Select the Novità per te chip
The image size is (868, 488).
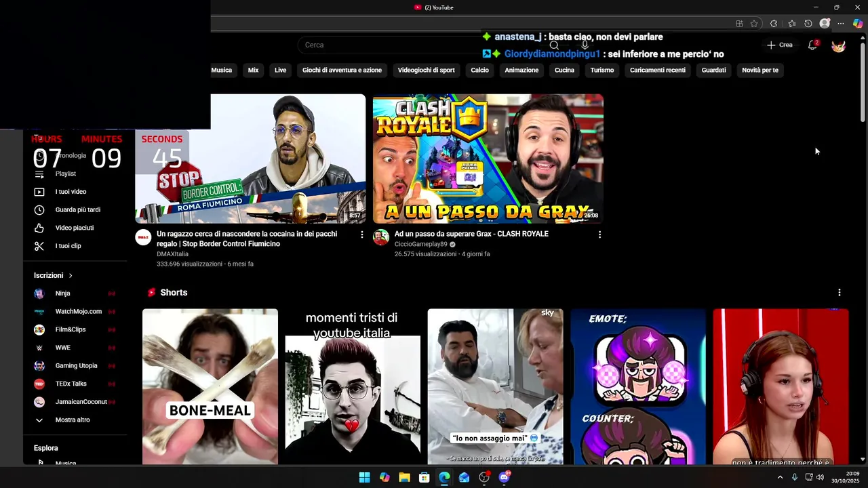coord(759,70)
